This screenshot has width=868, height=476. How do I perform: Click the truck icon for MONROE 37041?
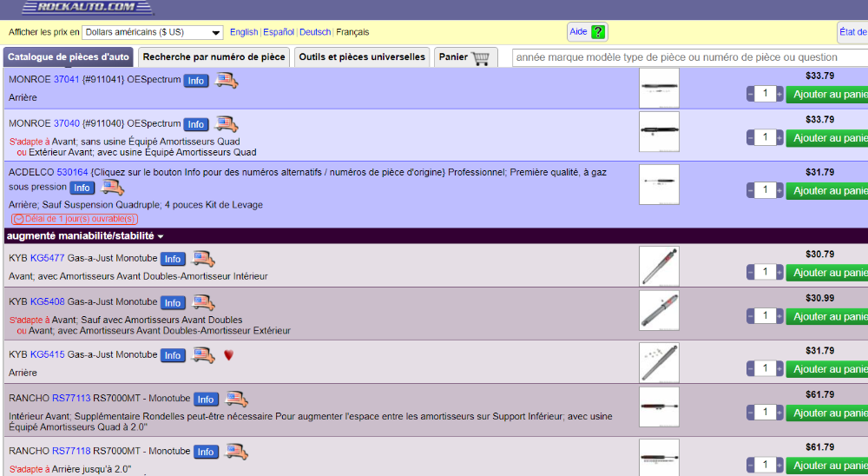[x=227, y=81]
